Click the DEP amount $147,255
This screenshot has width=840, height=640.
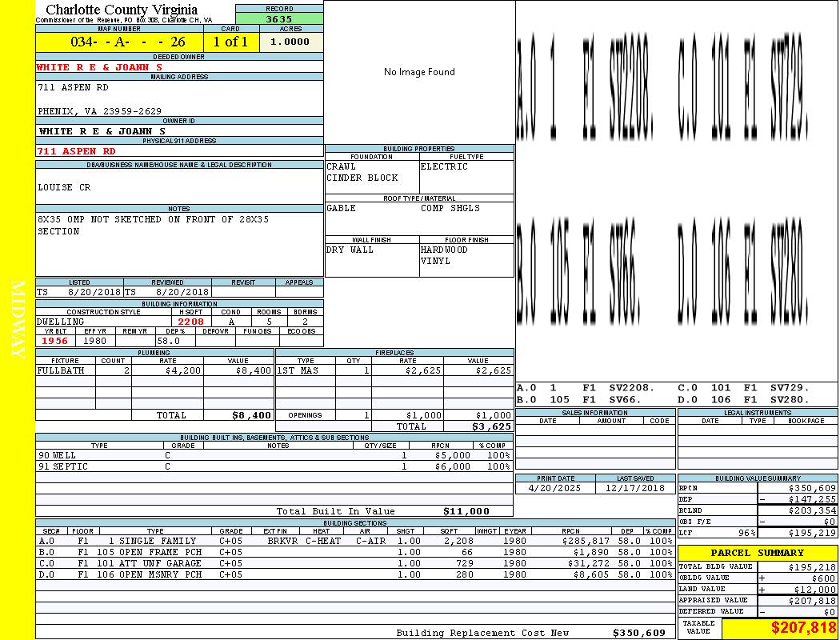[x=812, y=499]
